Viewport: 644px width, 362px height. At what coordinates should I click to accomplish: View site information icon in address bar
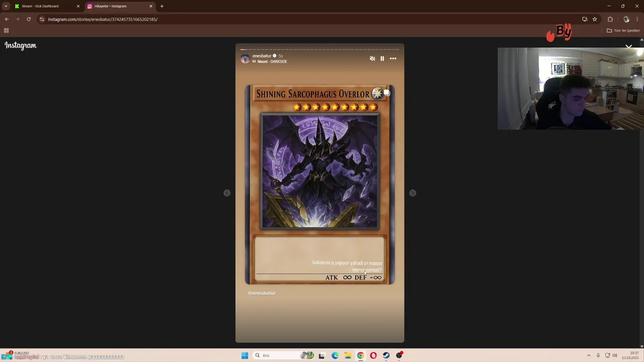42,19
